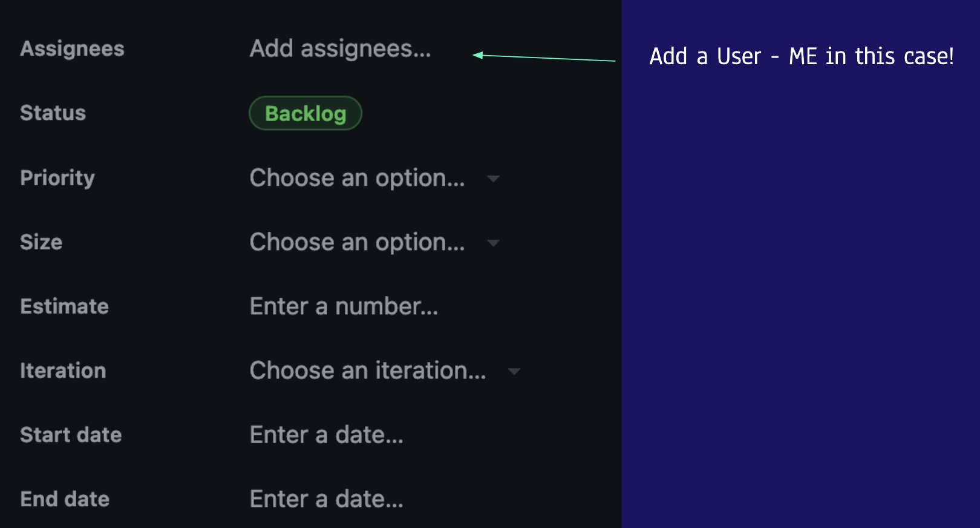The height and width of the screenshot is (528, 980).
Task: Click Enter a date for End date
Action: 326,499
